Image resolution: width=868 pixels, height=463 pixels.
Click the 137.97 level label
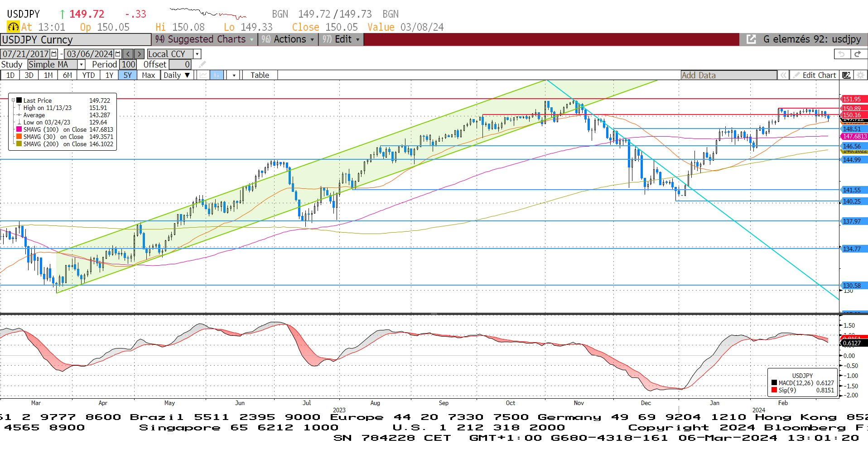tap(854, 221)
